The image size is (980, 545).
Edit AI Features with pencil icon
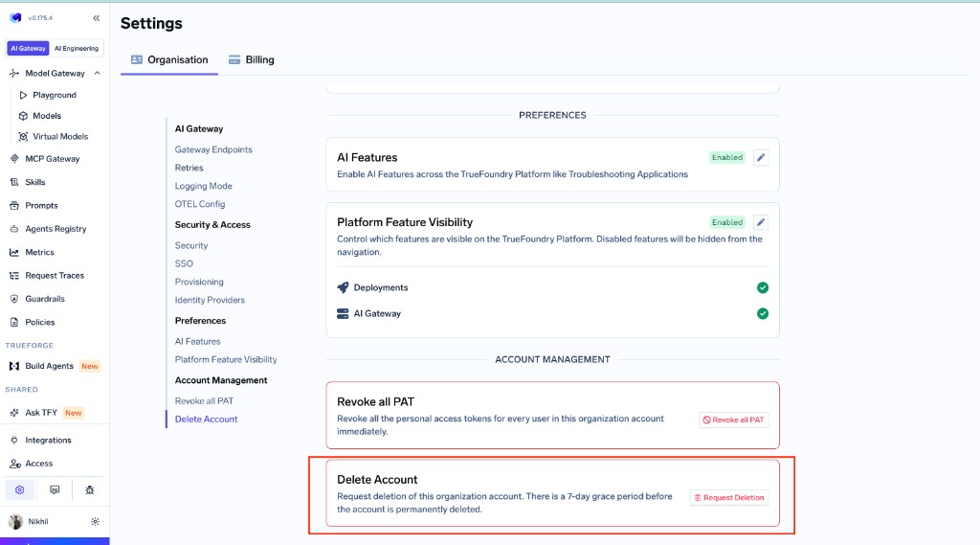(x=761, y=158)
